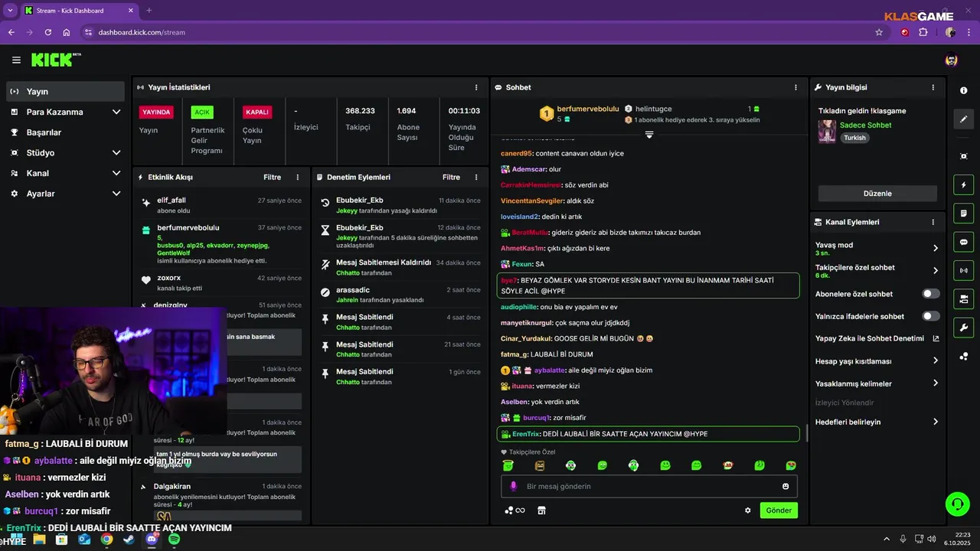The height and width of the screenshot is (551, 980).
Task: Click the chat panel scrollbar
Action: [807, 433]
